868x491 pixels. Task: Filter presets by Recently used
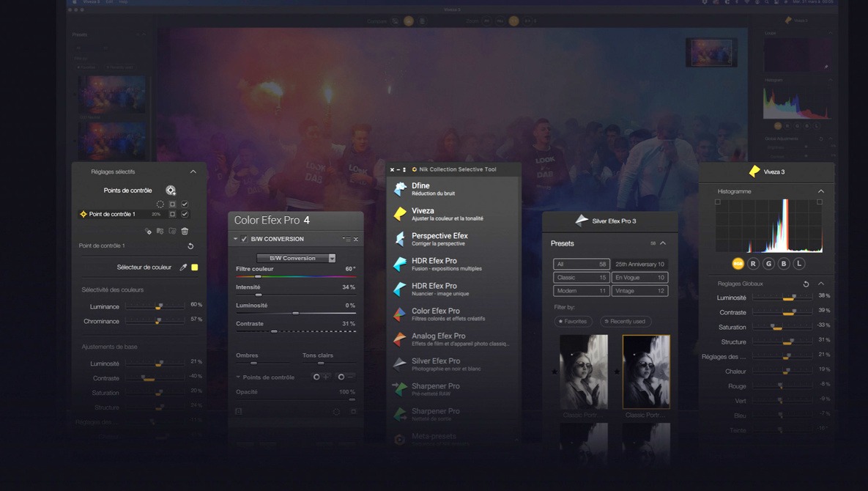click(x=626, y=322)
